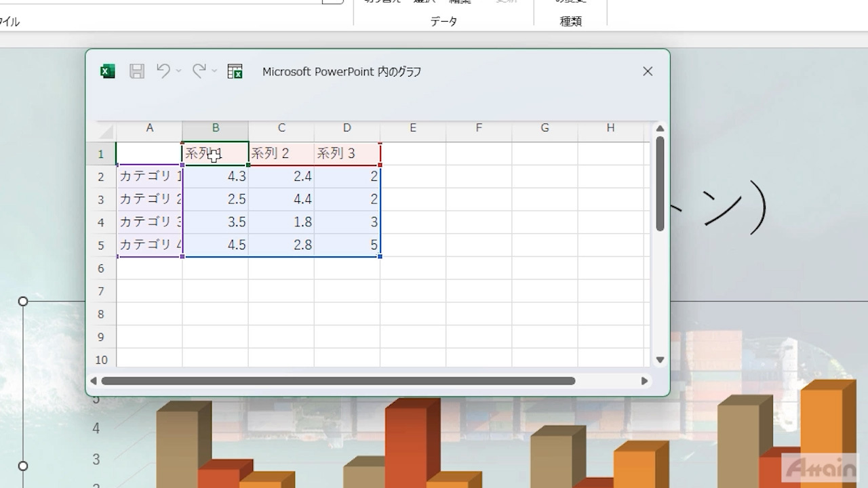Click cell with value 3.5
This screenshot has height=488, width=868.
point(215,222)
